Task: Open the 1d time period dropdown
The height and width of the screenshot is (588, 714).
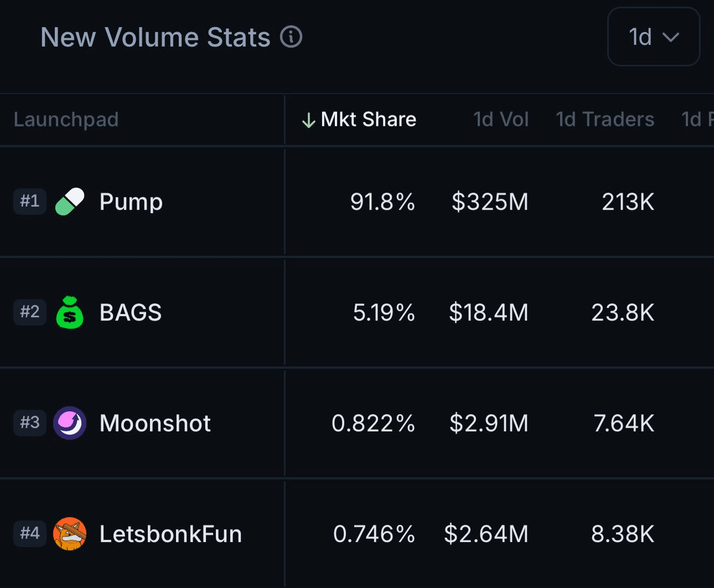Action: point(654,37)
